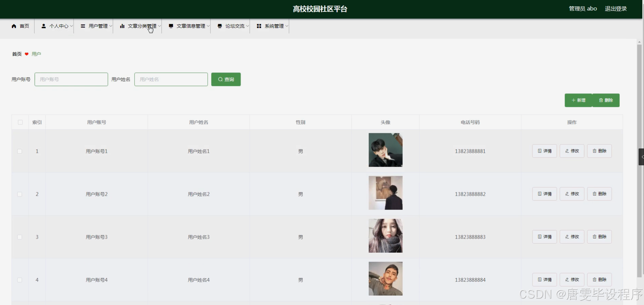Click the trash icon in row 3 删除 button
The image size is (644, 305).
594,237
